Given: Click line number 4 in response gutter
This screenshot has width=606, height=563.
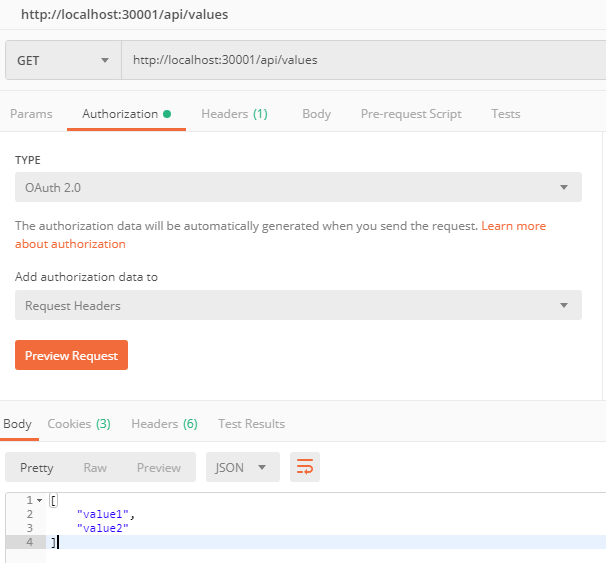Looking at the screenshot, I should pyautogui.click(x=30, y=542).
